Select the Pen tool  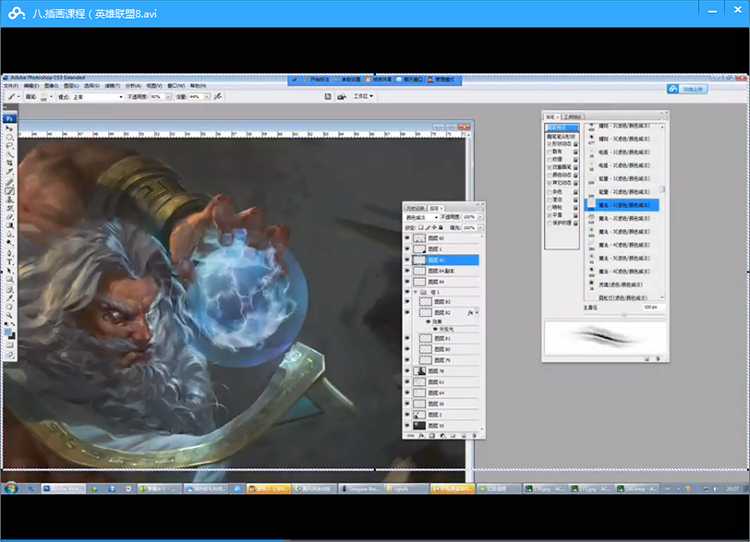[9, 253]
